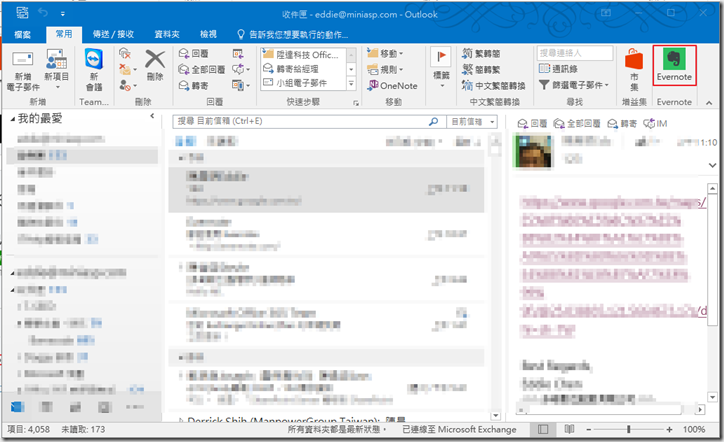The height and width of the screenshot is (442, 724).
Task: Open the 目前信箱 search scope dropdown
Action: click(x=472, y=121)
